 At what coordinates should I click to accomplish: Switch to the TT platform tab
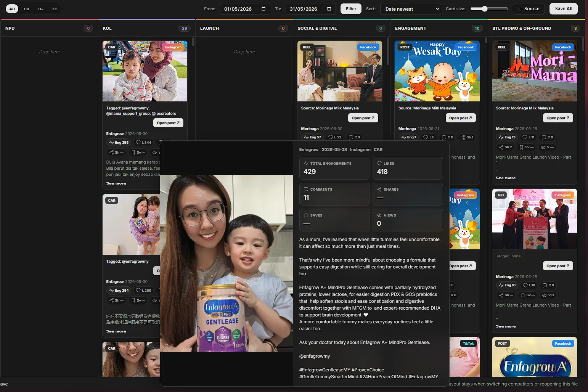coord(55,9)
